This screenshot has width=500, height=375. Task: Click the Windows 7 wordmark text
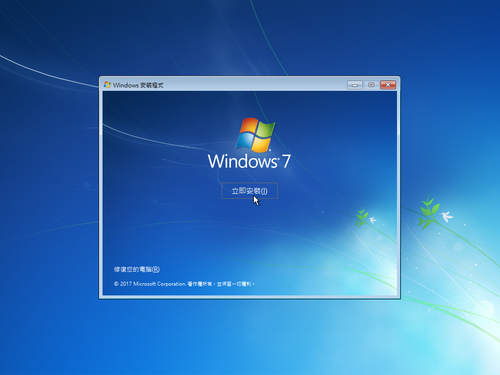coord(249,161)
